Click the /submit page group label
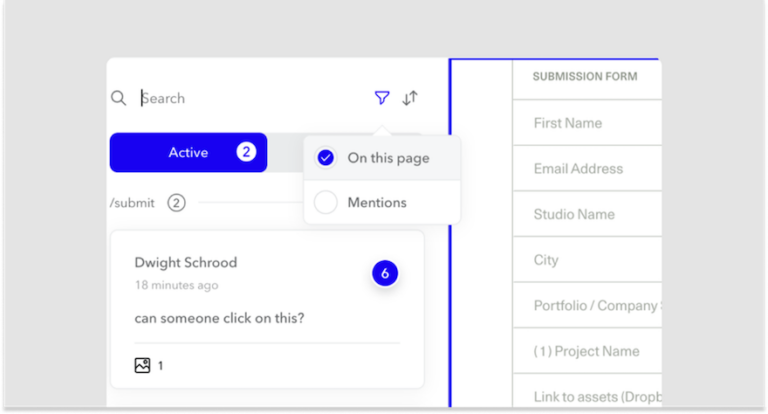Viewport: 768px width, 414px height. (132, 203)
